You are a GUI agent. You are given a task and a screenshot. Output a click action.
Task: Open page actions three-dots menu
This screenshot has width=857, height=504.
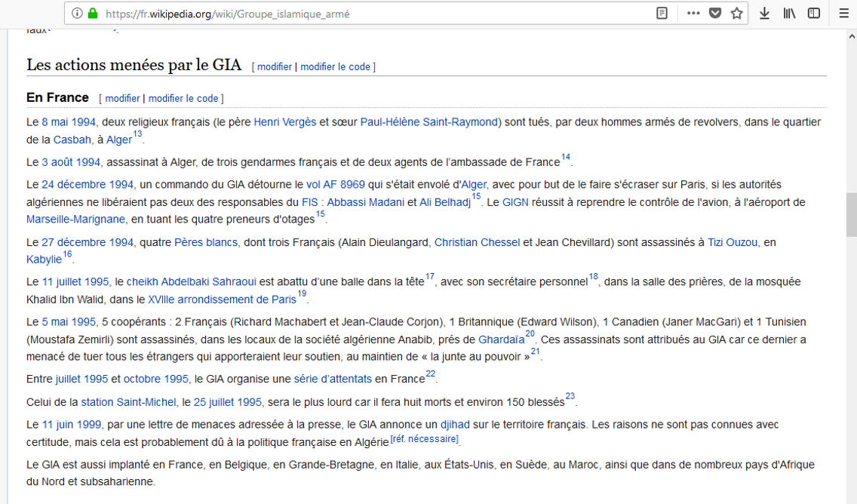(693, 13)
